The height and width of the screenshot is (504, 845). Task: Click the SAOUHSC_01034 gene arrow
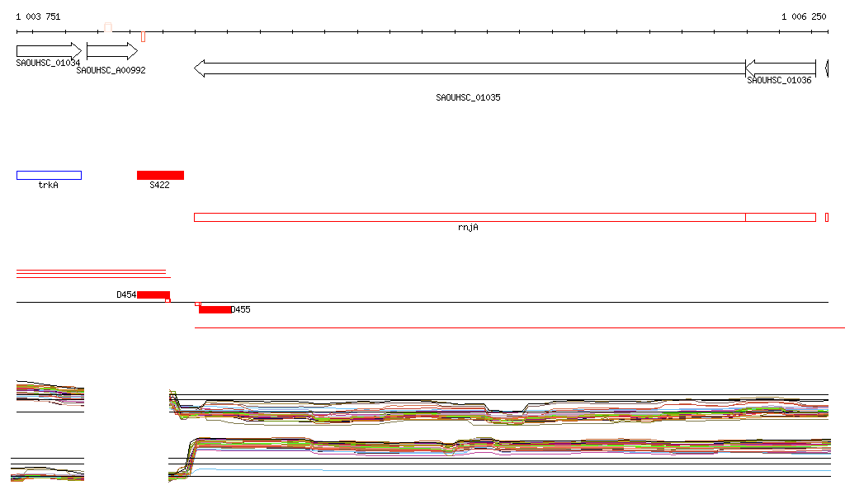pyautogui.click(x=49, y=51)
